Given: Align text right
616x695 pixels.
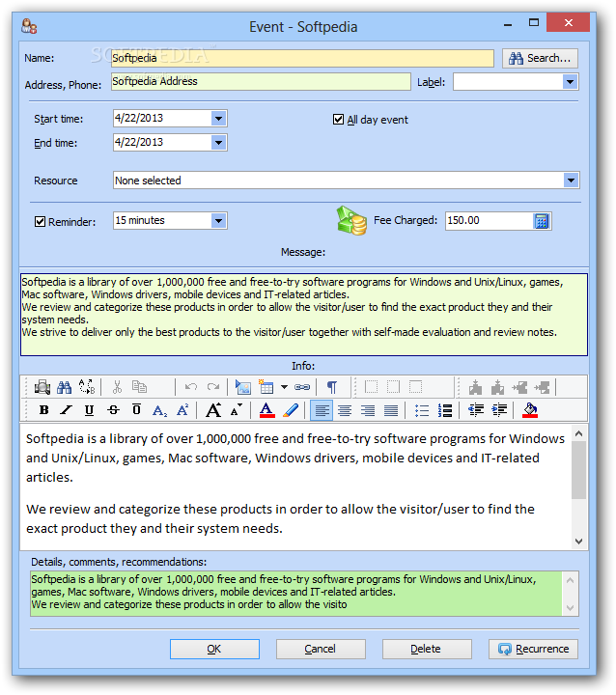Looking at the screenshot, I should coord(368,411).
